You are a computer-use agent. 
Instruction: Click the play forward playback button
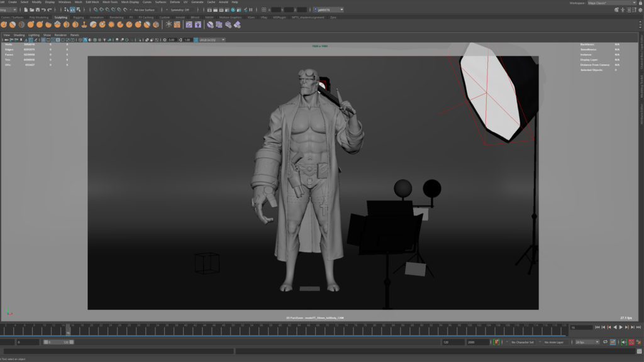[x=621, y=327]
